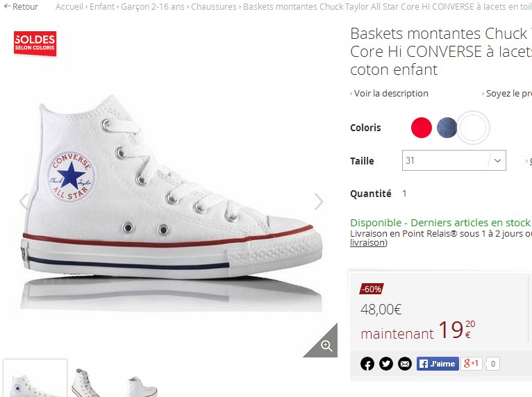Select the blue denim colour option
Viewport: 532px width, 397px height.
pyautogui.click(x=447, y=128)
